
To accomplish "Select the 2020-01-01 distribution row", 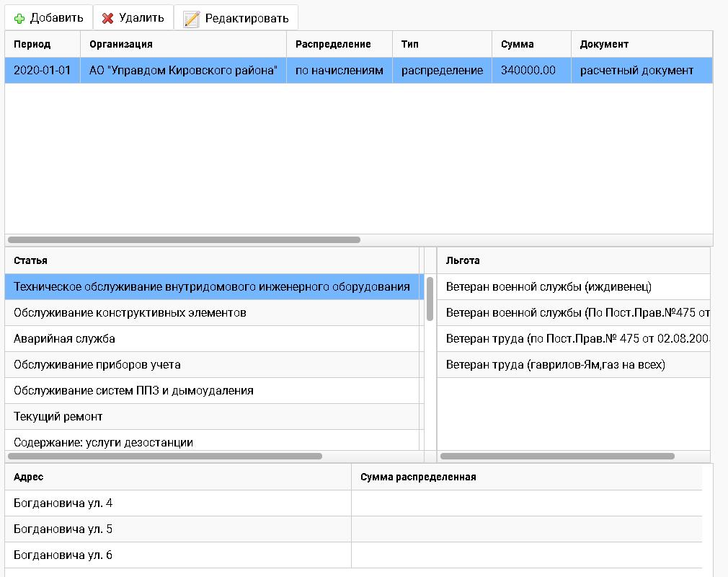I will (x=42, y=70).
